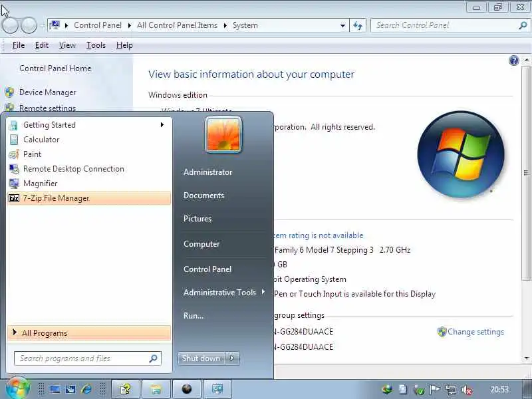Viewport: 532px width, 399px height.
Task: Click the Search Control Panel field
Action: pos(450,25)
